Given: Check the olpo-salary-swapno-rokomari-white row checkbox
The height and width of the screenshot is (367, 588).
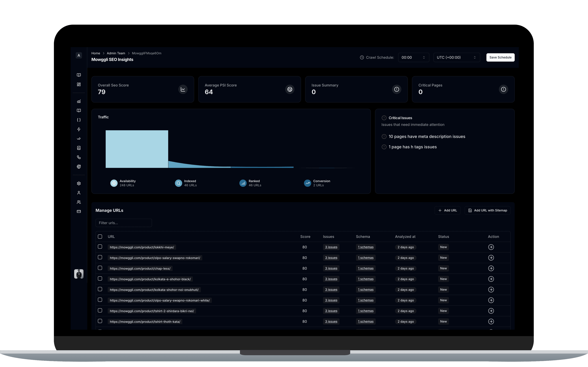Looking at the screenshot, I should (x=100, y=300).
